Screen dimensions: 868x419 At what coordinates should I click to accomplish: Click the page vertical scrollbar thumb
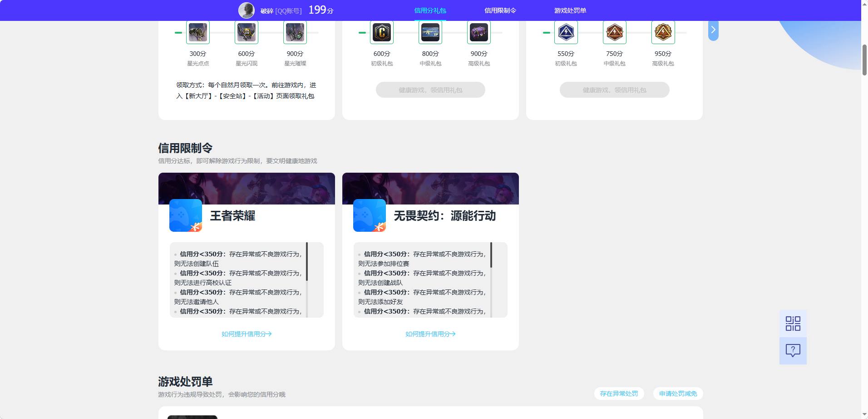[864, 60]
